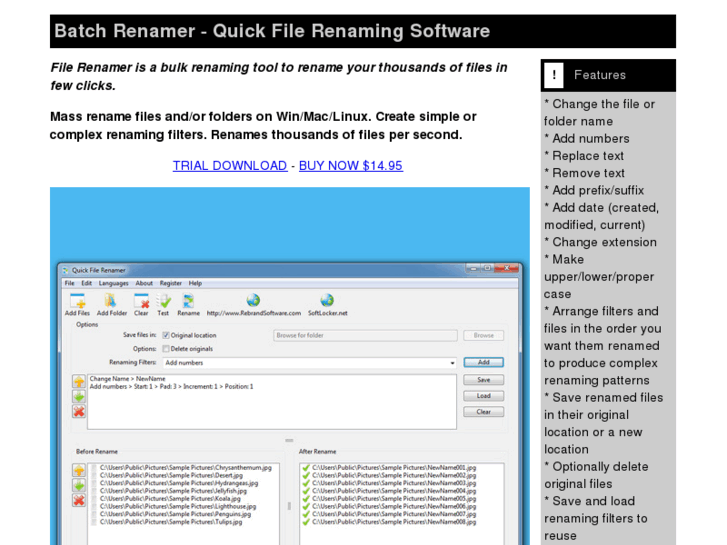
Task: Move filter down with green arrow beside filter list
Action: pos(79,397)
